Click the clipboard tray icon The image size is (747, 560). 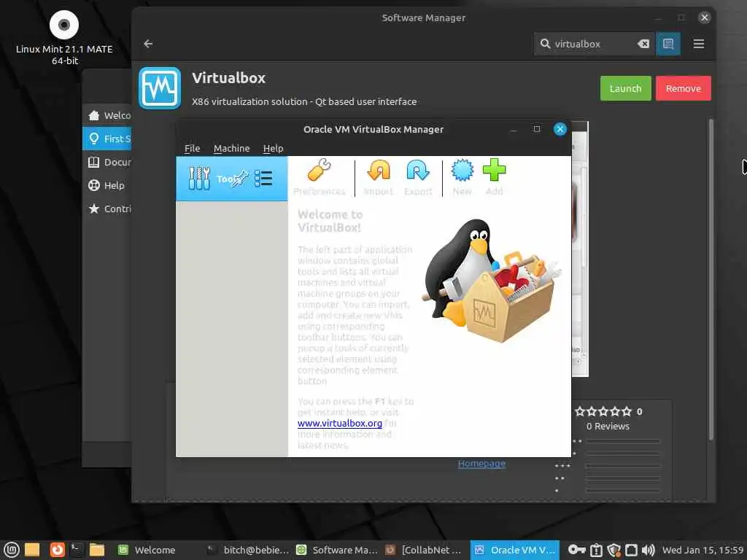pyautogui.click(x=596, y=550)
